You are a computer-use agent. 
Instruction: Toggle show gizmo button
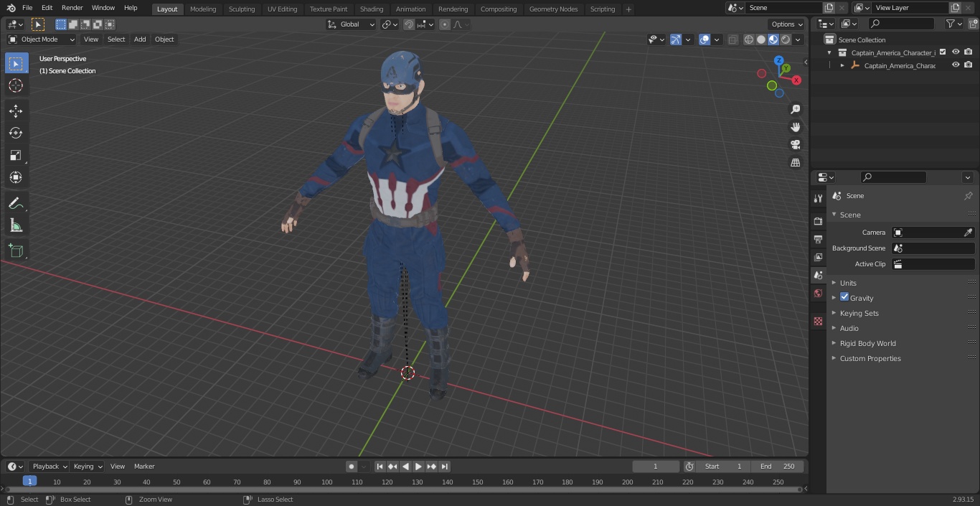(676, 39)
